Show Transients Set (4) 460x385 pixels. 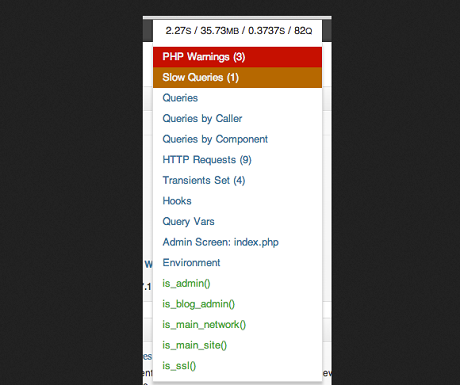237,180
